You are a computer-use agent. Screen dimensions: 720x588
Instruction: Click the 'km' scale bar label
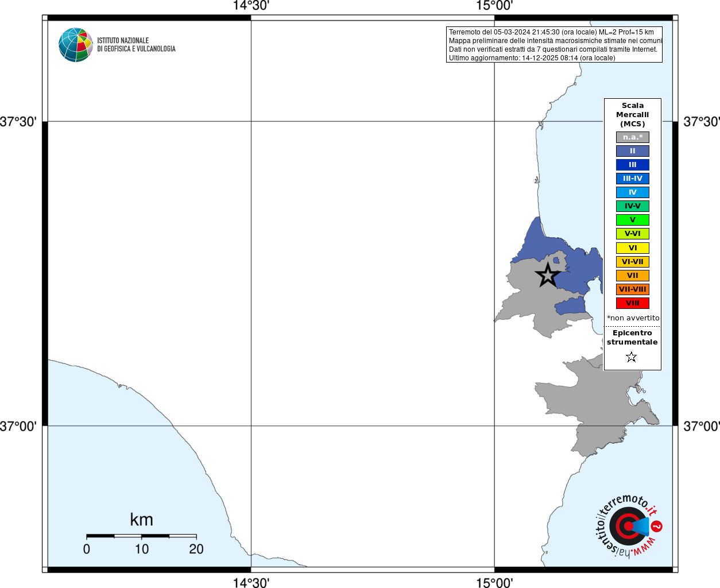coord(141,520)
